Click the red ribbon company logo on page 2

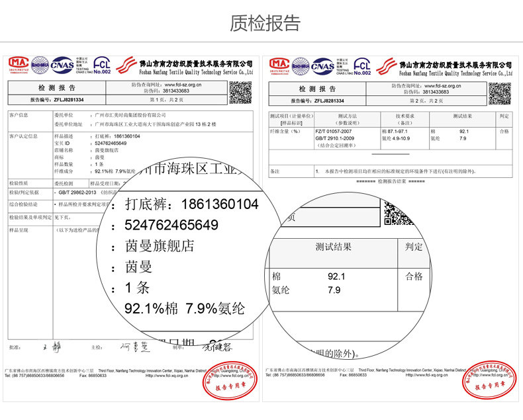pyautogui.click(x=387, y=66)
